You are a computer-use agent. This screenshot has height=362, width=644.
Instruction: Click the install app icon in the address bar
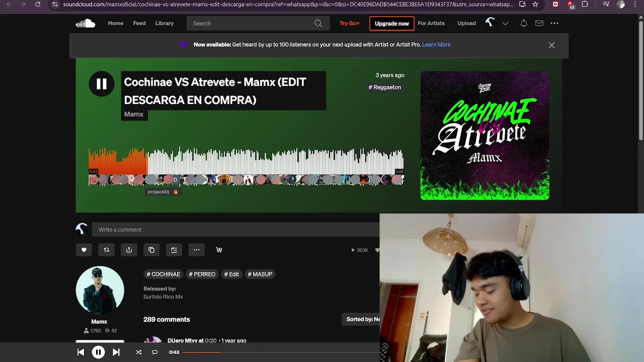tap(522, 4)
